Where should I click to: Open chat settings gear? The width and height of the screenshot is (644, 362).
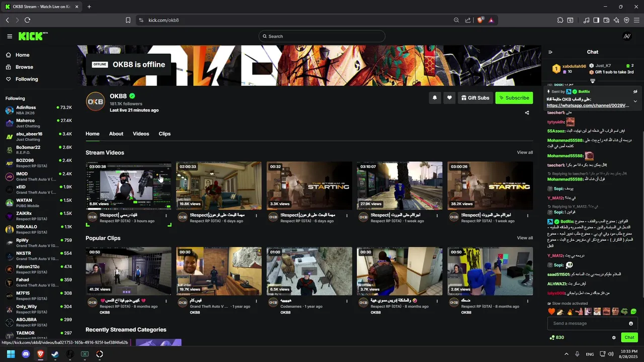pos(614,337)
